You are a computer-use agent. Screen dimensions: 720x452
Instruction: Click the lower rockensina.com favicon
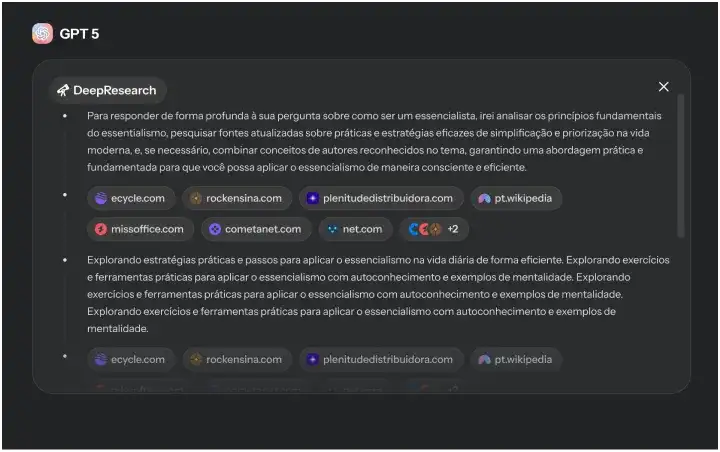point(196,359)
